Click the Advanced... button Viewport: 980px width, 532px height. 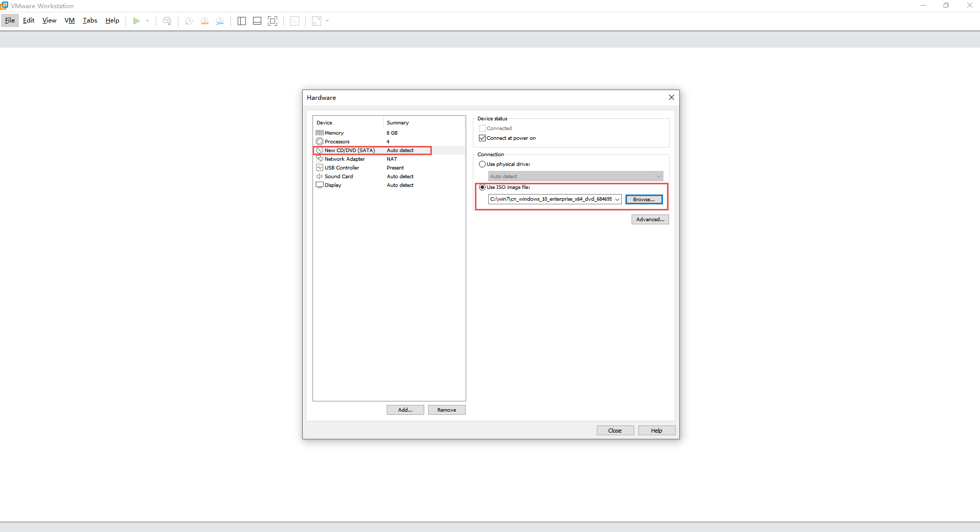pyautogui.click(x=650, y=219)
